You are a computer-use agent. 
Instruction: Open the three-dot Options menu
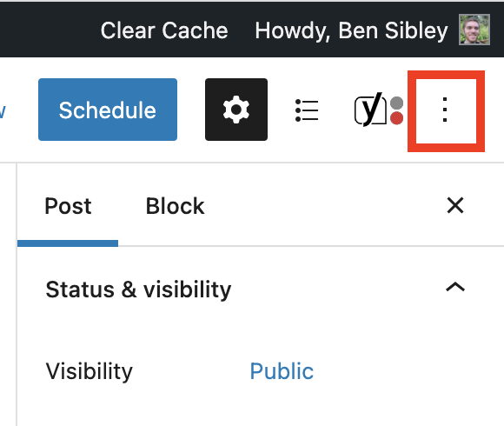445,110
